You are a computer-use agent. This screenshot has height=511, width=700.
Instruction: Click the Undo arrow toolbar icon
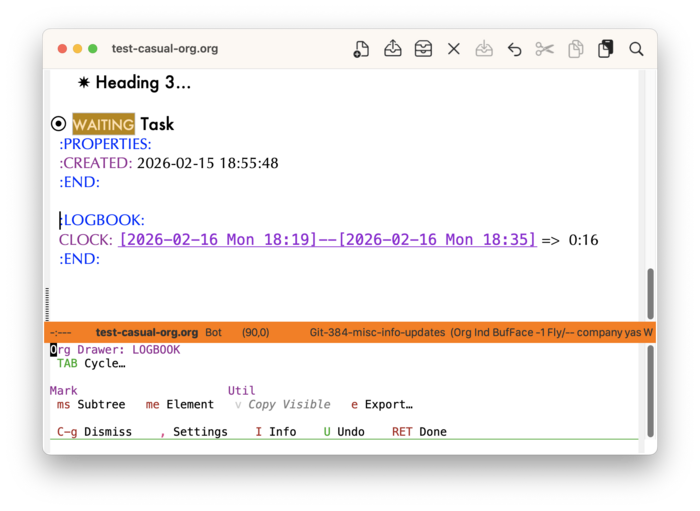(x=514, y=49)
